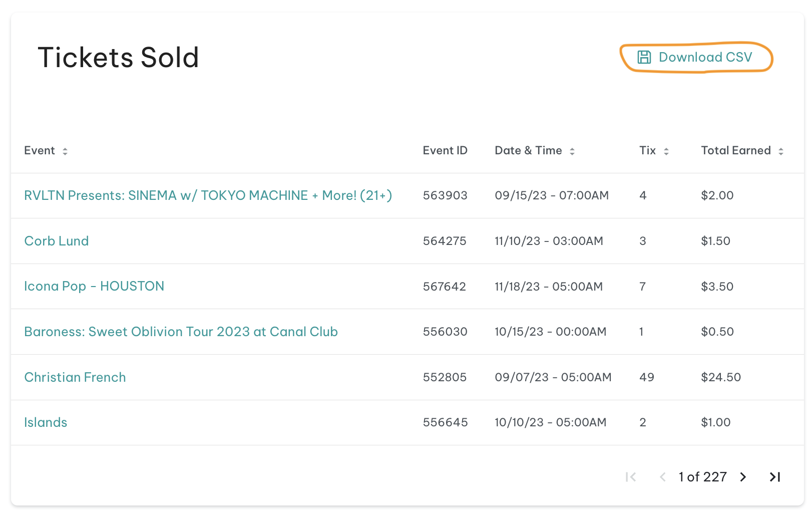Click the Date & Time header label
812x515 pixels.
[x=528, y=150]
